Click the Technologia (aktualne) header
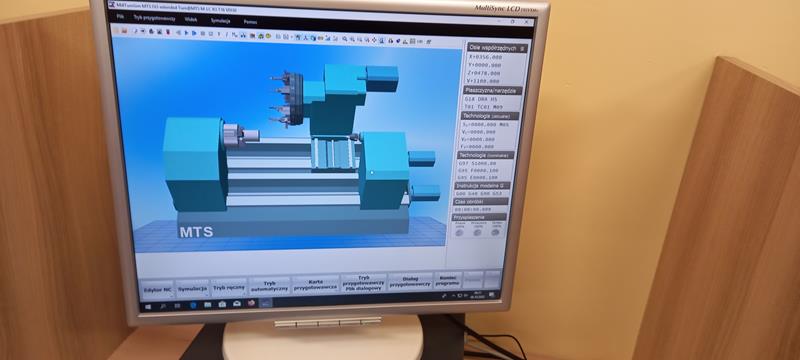 (x=490, y=116)
